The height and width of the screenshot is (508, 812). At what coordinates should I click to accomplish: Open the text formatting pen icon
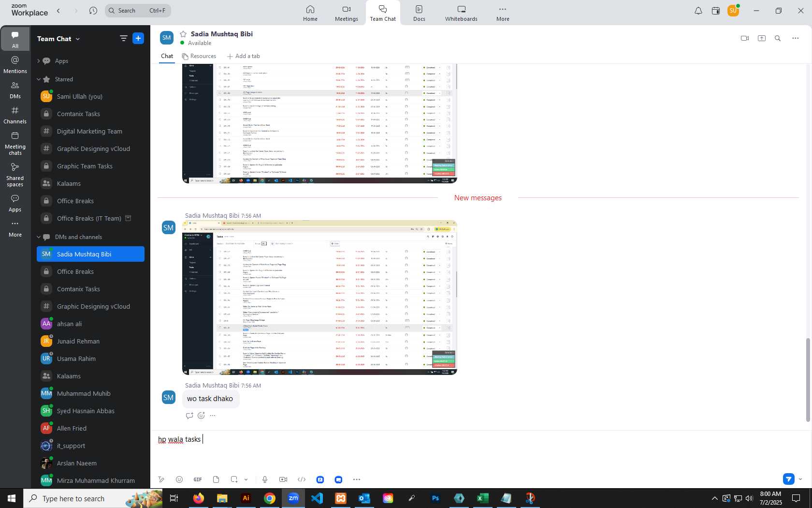pyautogui.click(x=161, y=479)
